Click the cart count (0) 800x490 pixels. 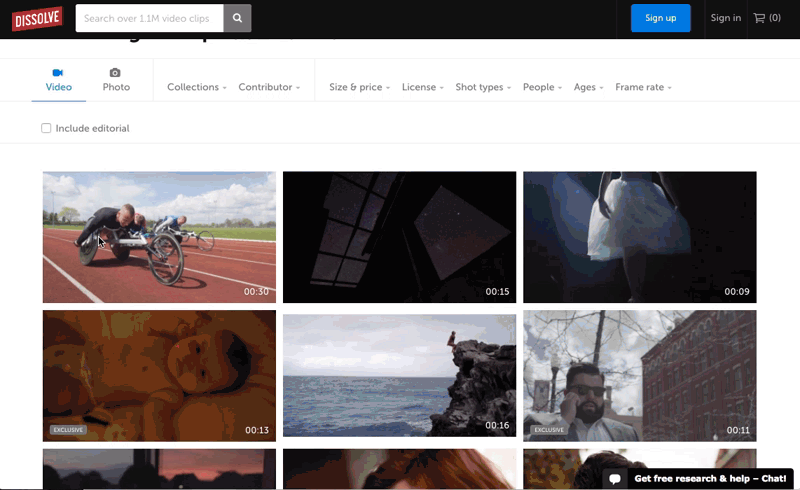click(x=775, y=18)
